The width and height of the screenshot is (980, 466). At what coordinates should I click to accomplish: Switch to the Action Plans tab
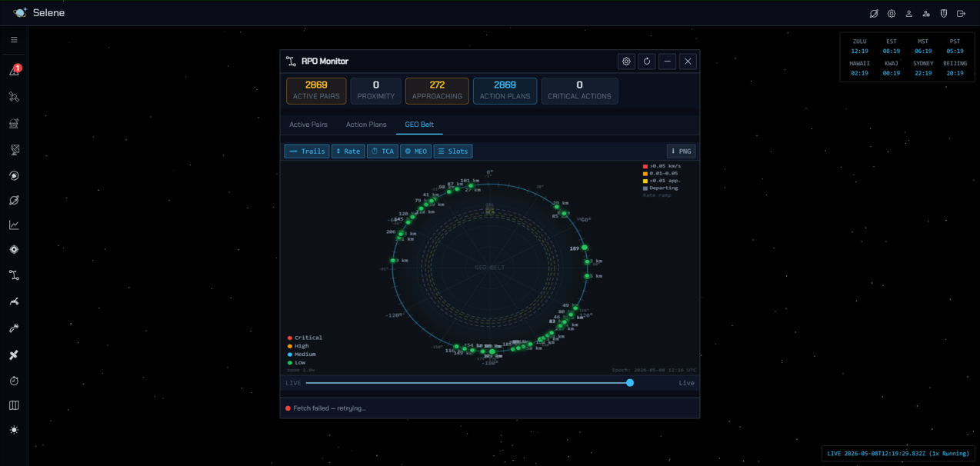[x=366, y=125]
